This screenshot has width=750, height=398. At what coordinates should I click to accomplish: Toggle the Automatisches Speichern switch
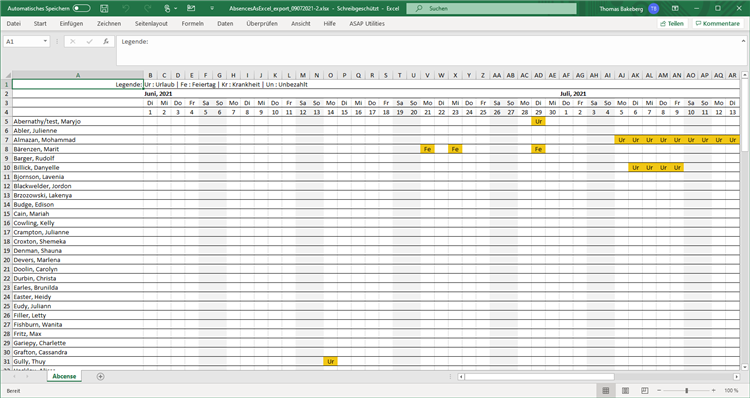(x=81, y=9)
